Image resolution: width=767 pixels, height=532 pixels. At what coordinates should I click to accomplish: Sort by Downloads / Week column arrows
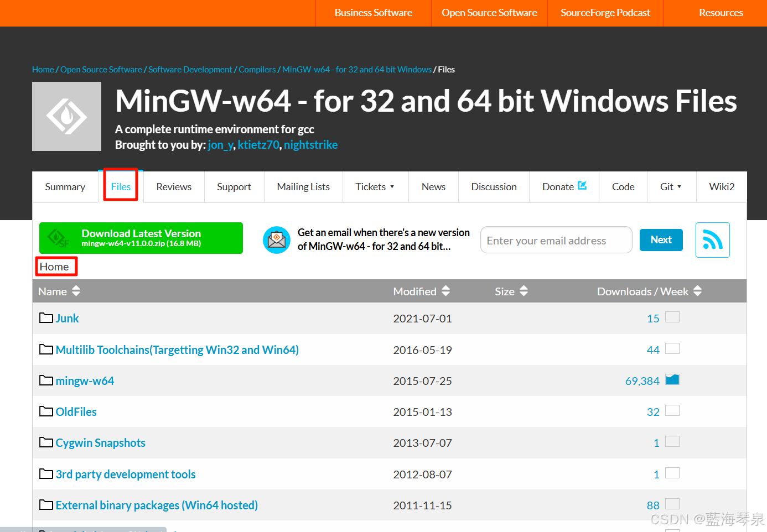coord(697,291)
